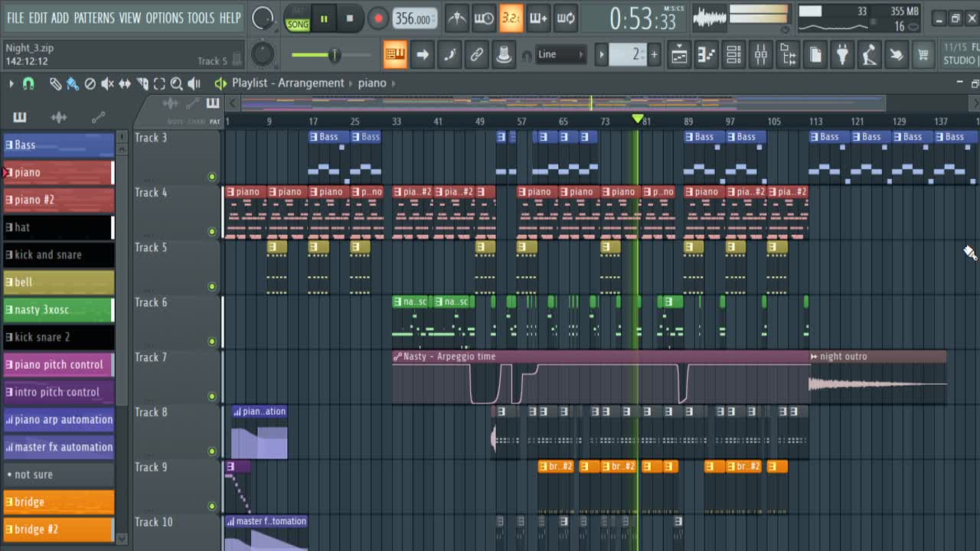Open playlist options menu arrow

(11, 83)
